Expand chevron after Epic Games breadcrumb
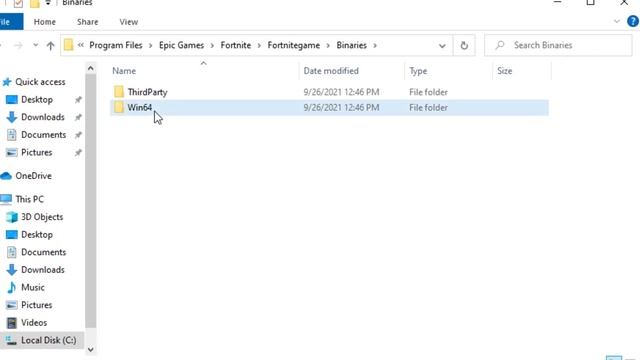Image resolution: width=640 pixels, height=360 pixels. click(x=212, y=45)
